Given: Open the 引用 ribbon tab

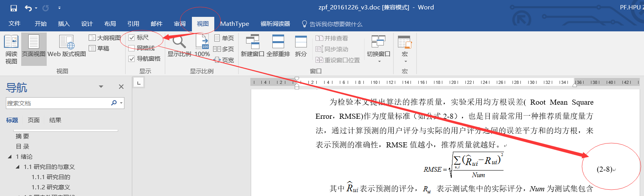Looking at the screenshot, I should pyautogui.click(x=133, y=24).
